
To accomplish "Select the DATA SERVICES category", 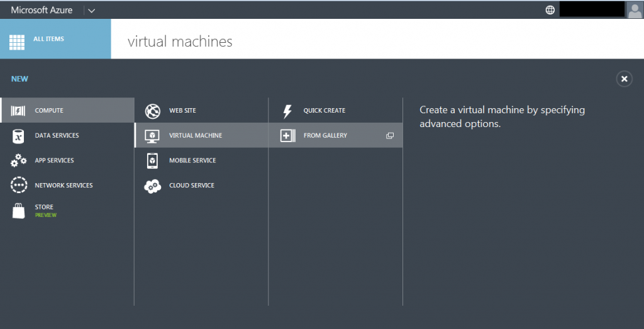I will click(x=67, y=135).
